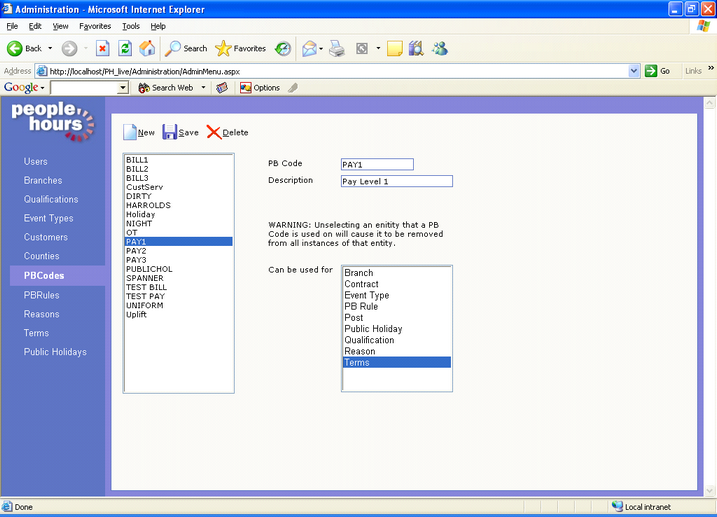717x517 pixels.
Task: Navigate to Public Holidays in the sidebar
Action: 55,352
